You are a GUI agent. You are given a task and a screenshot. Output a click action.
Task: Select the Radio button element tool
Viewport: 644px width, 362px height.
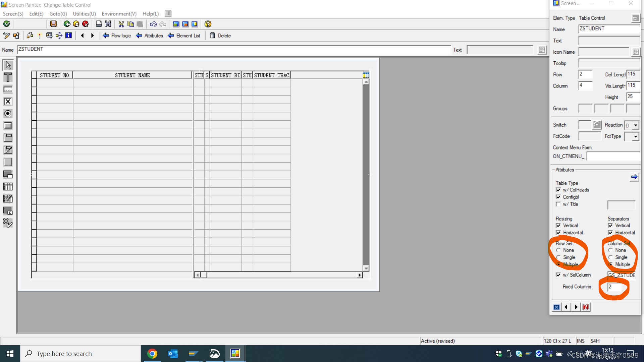pos(8,113)
